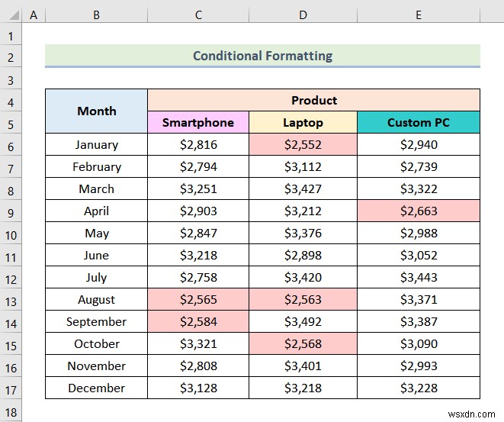Image resolution: width=504 pixels, height=422 pixels.
Task: Select February Custom PC value $2,739
Action: [418, 166]
